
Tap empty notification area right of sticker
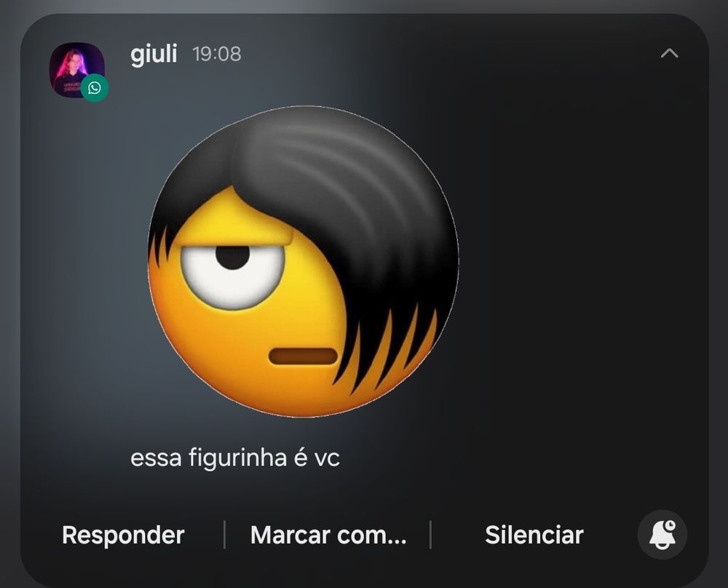coord(580,260)
